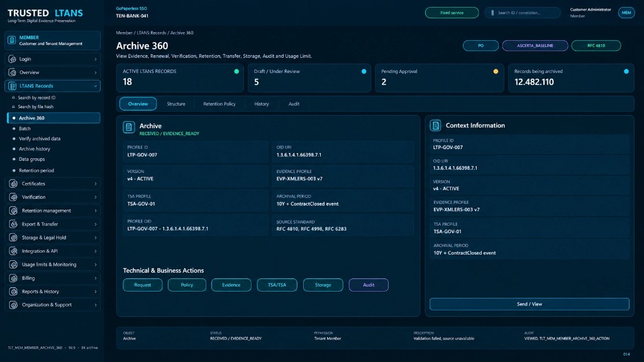Image resolution: width=644 pixels, height=362 pixels.
Task: Click the Usage limits & Monitoring icon
Action: point(14,265)
